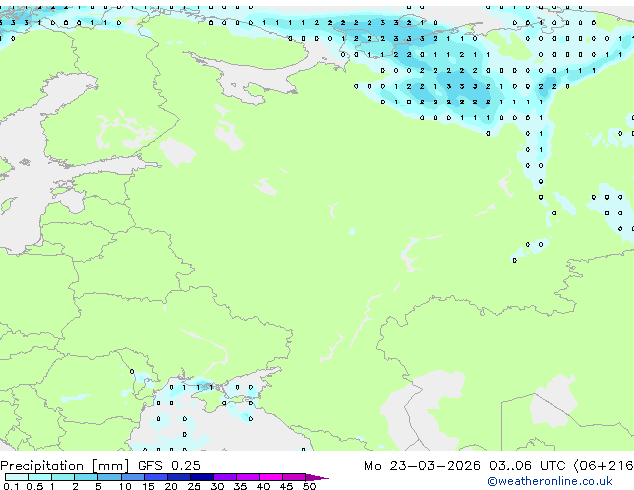Click the '(06+216' forecast offset text
The width and height of the screenshot is (634, 490).
[x=603, y=466]
